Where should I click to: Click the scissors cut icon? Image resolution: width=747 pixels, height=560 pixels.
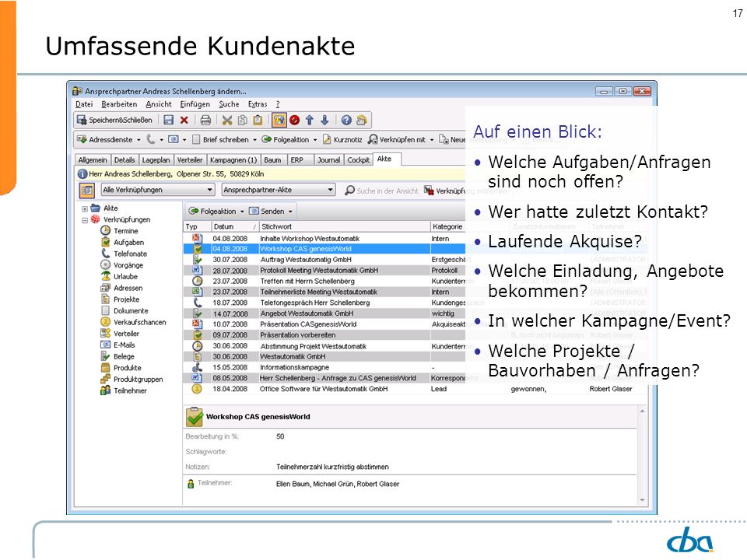(x=227, y=120)
